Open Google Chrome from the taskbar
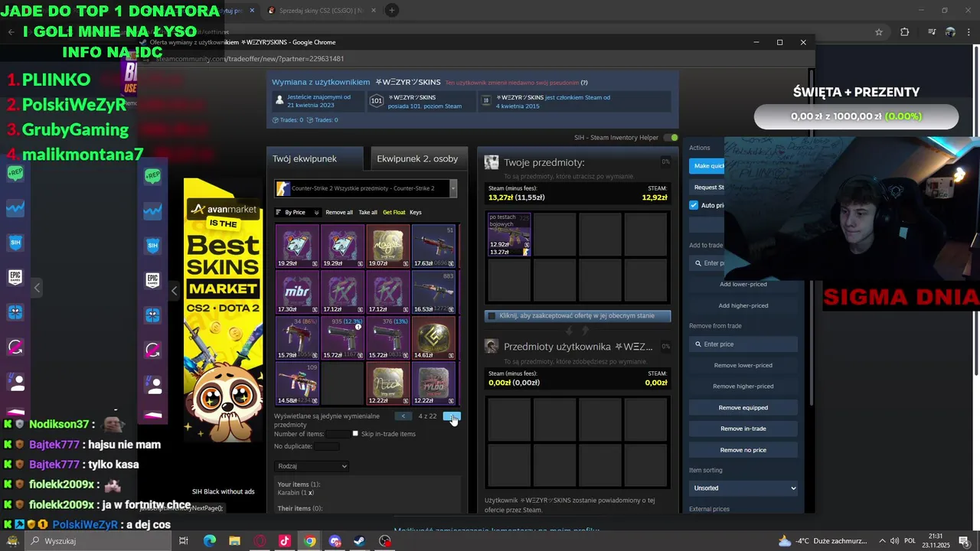The width and height of the screenshot is (980, 551). pos(309,541)
